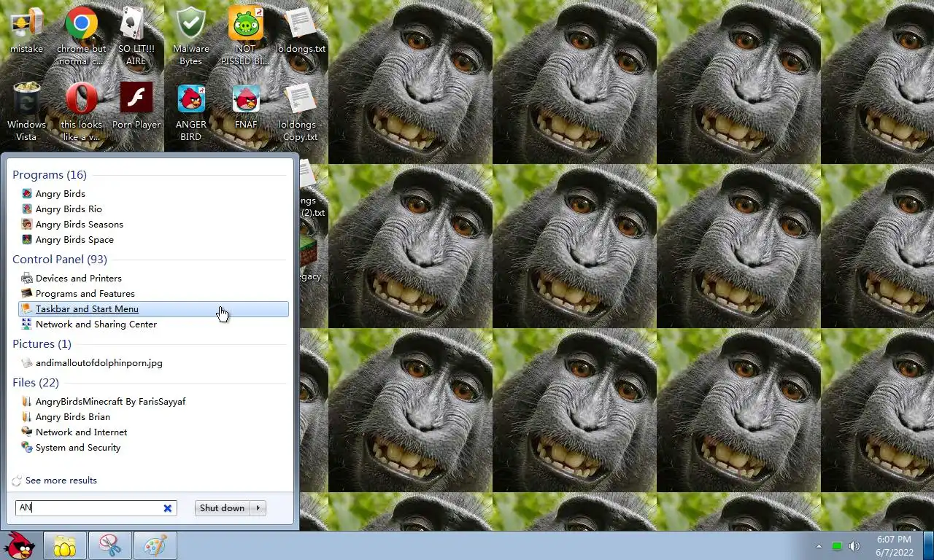The width and height of the screenshot is (934, 560).
Task: Click the Angry Bird Start button
Action: coord(20,545)
